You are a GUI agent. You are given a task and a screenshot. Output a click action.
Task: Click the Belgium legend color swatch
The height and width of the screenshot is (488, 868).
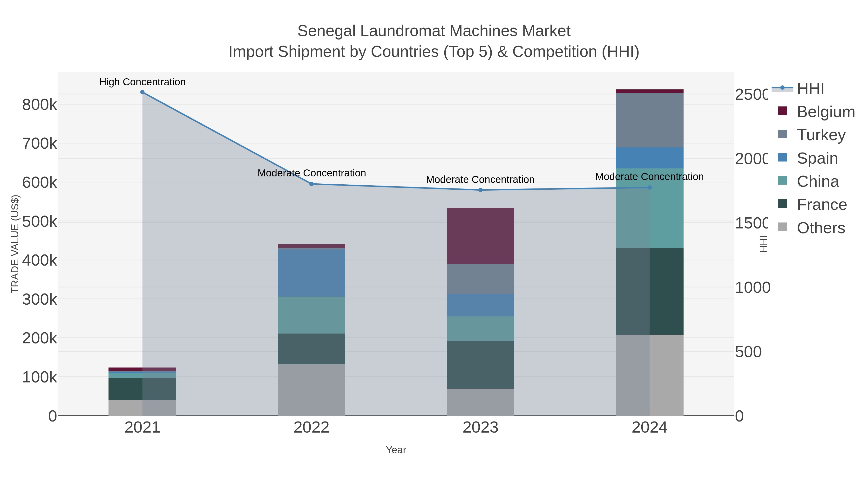[782, 111]
